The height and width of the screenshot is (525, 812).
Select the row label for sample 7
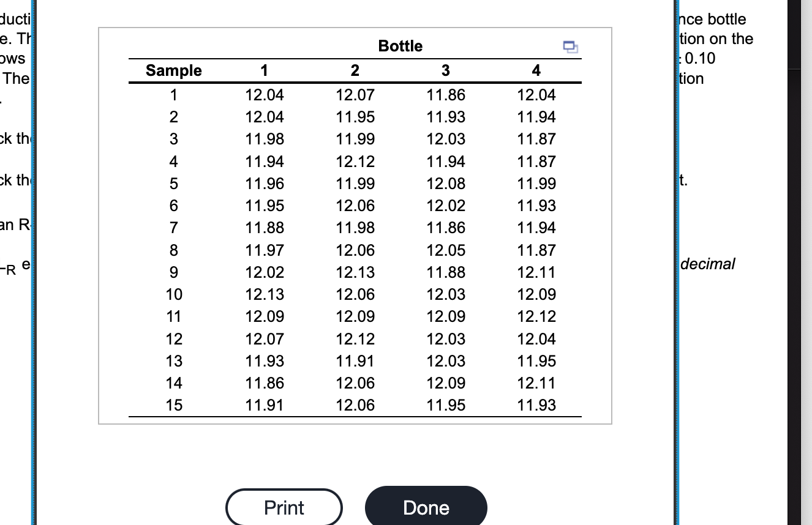(174, 228)
